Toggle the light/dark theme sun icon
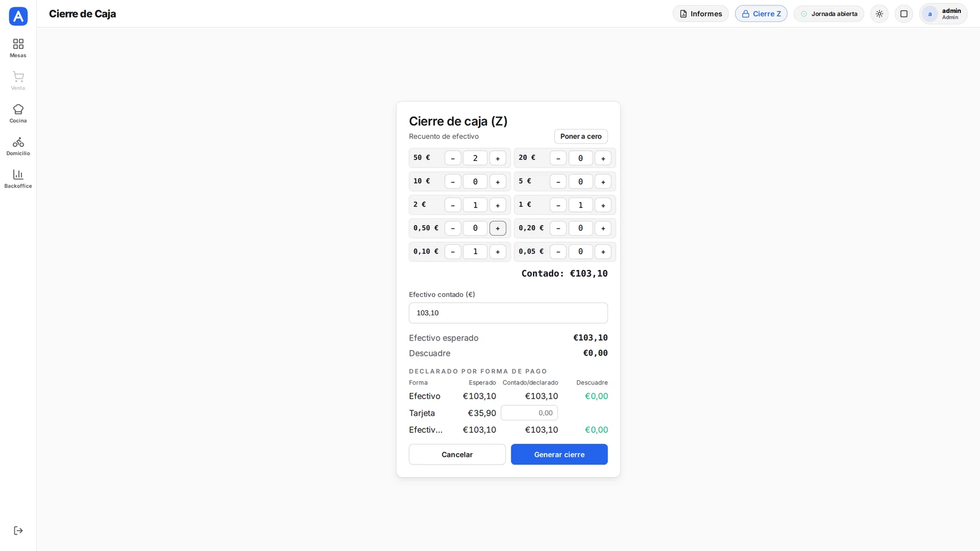The height and width of the screenshot is (551, 980). click(x=880, y=14)
